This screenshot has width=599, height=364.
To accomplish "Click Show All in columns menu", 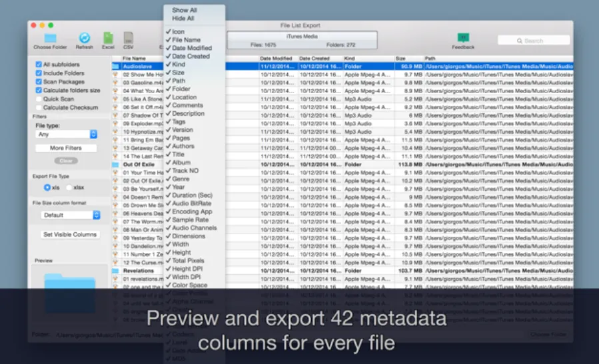I will 185,10.
